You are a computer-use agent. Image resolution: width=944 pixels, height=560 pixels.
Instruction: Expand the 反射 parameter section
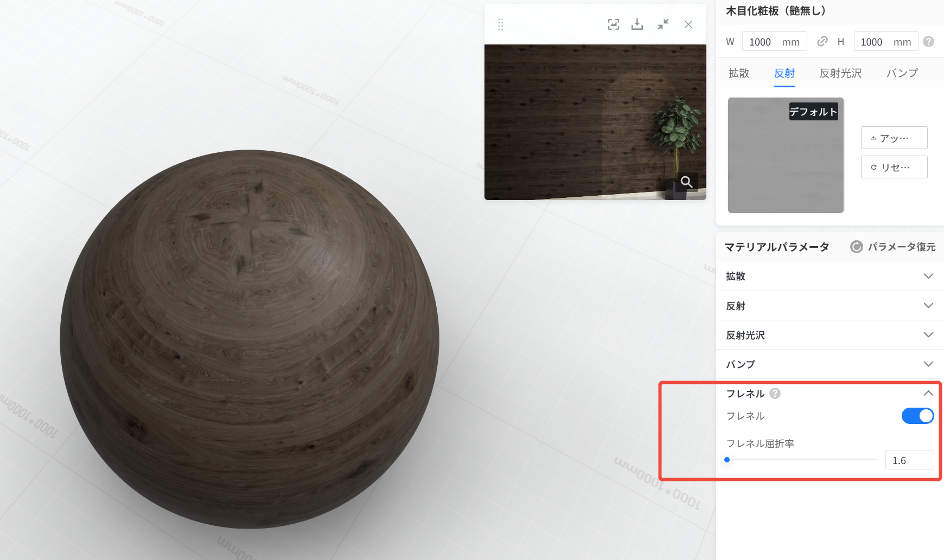tap(830, 306)
